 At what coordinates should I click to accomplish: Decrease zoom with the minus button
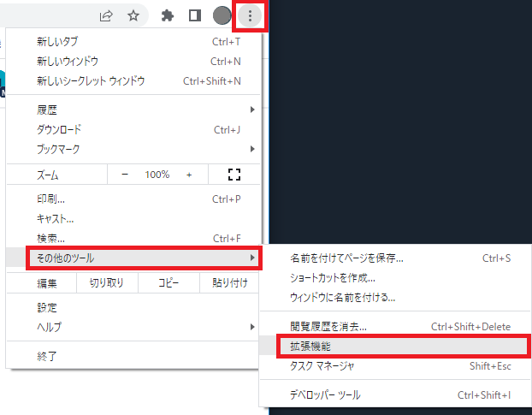[x=124, y=175]
